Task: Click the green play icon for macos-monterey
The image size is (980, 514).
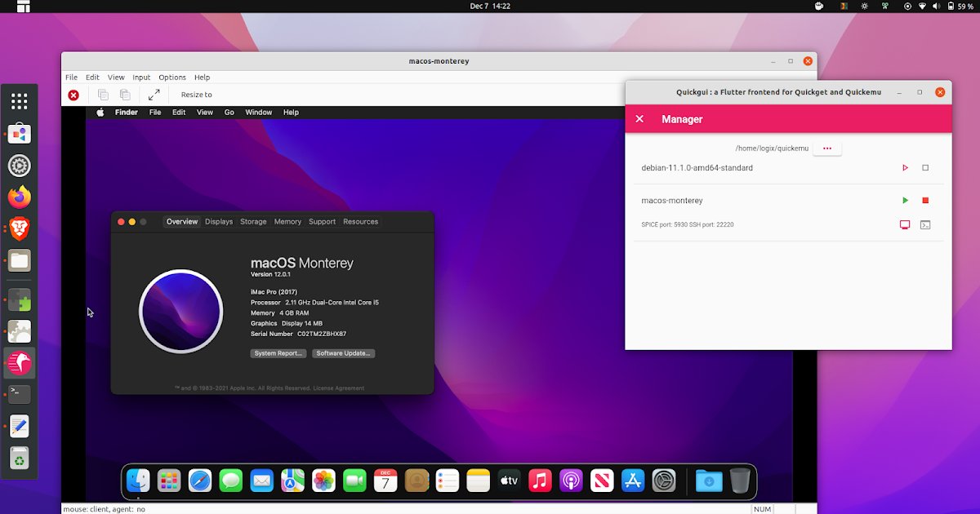Action: 905,201
